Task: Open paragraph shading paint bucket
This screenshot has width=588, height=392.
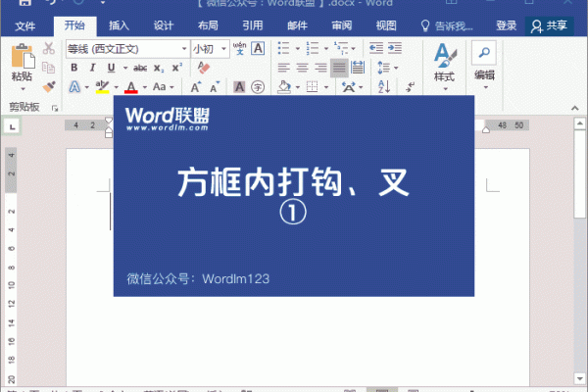Action: tap(284, 87)
